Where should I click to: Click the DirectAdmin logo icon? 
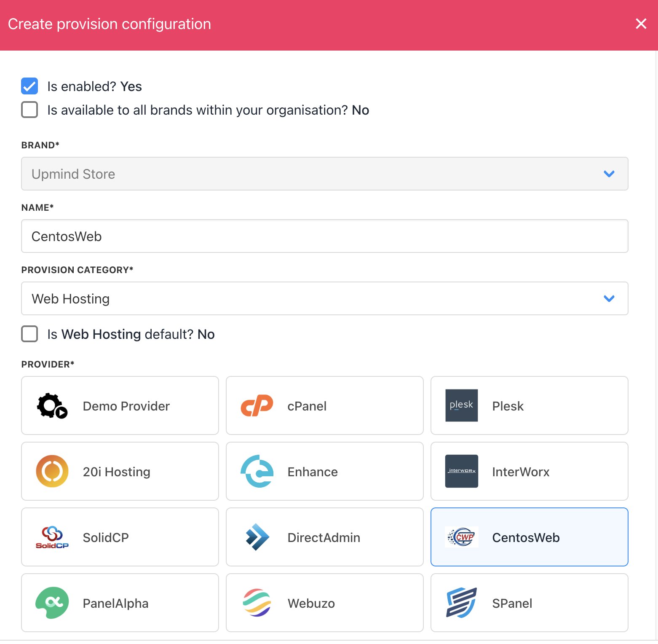coord(257,537)
